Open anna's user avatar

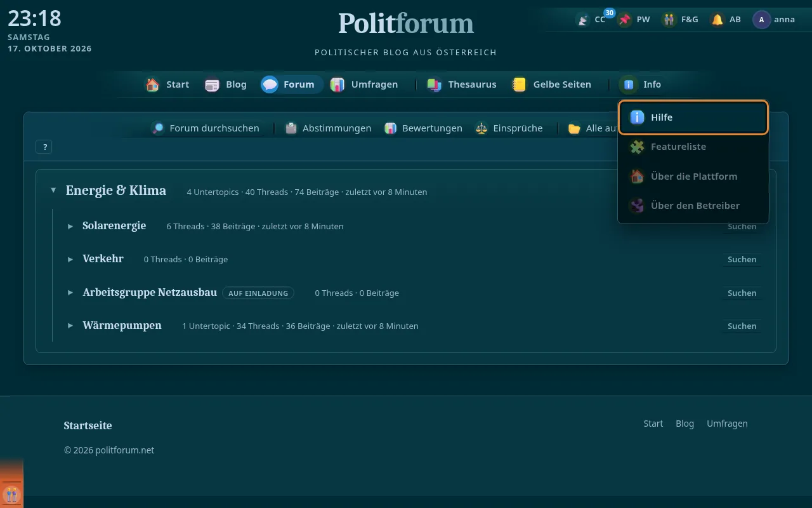[761, 20]
